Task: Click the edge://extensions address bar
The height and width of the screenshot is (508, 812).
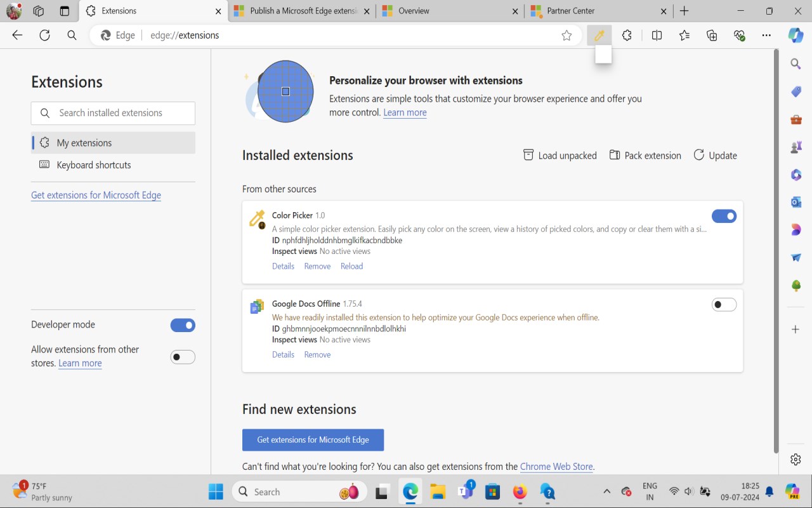Action: tap(336, 36)
